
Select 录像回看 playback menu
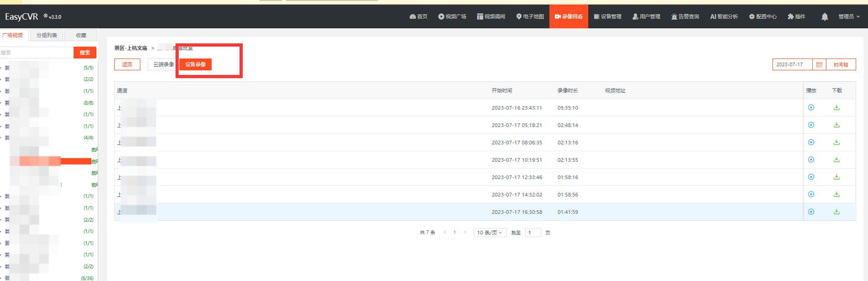point(569,16)
